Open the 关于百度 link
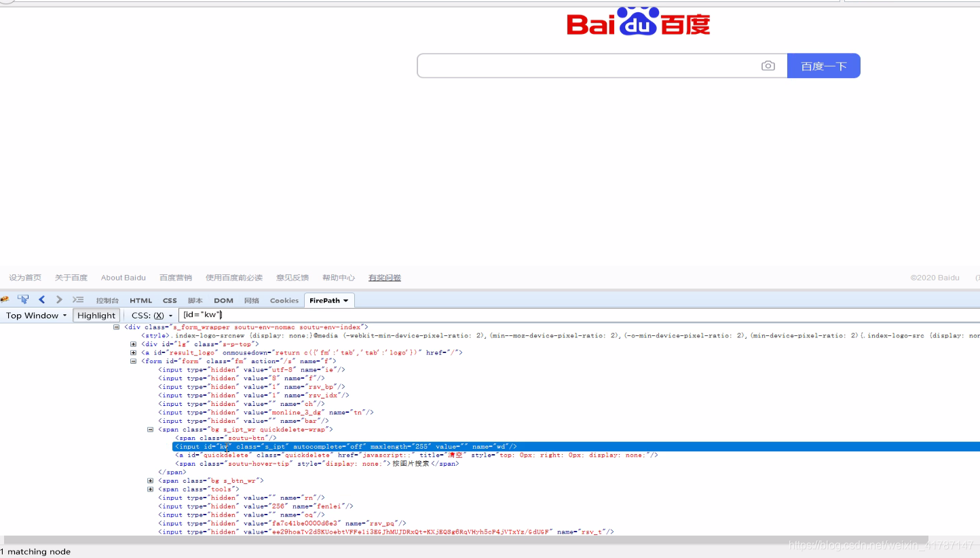 [71, 278]
